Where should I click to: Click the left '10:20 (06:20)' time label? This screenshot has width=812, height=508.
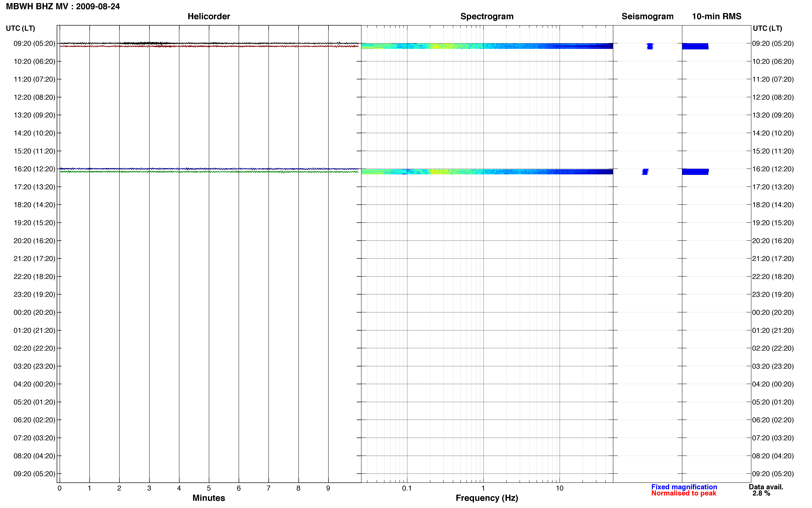34,62
